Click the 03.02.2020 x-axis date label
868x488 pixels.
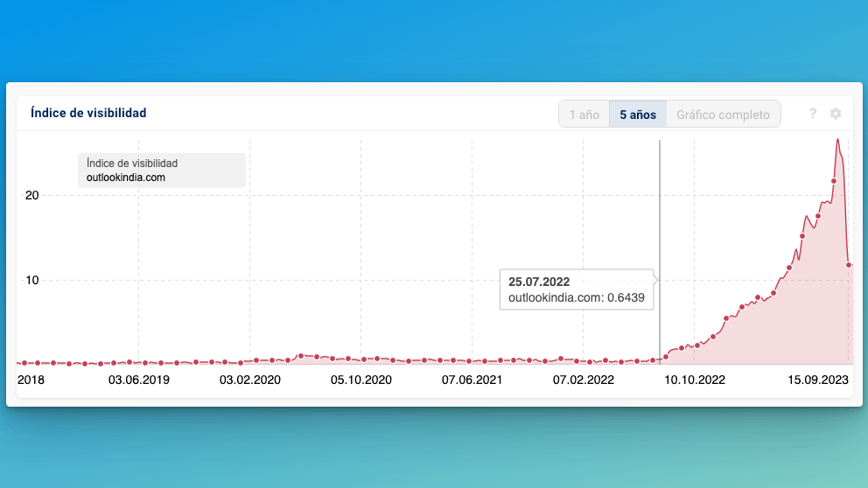(x=249, y=380)
